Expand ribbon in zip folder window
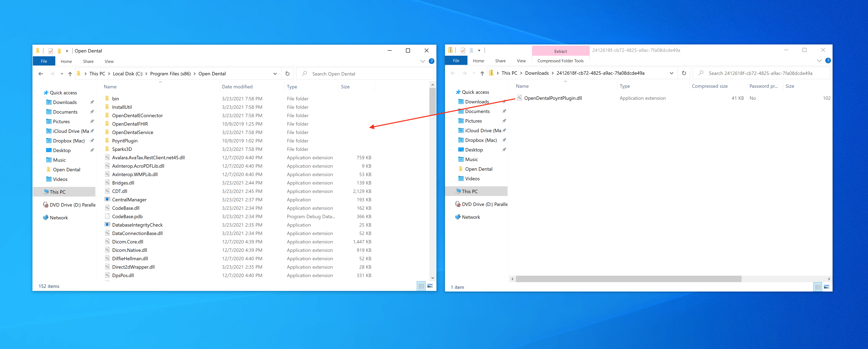The width and height of the screenshot is (868, 349). click(819, 61)
